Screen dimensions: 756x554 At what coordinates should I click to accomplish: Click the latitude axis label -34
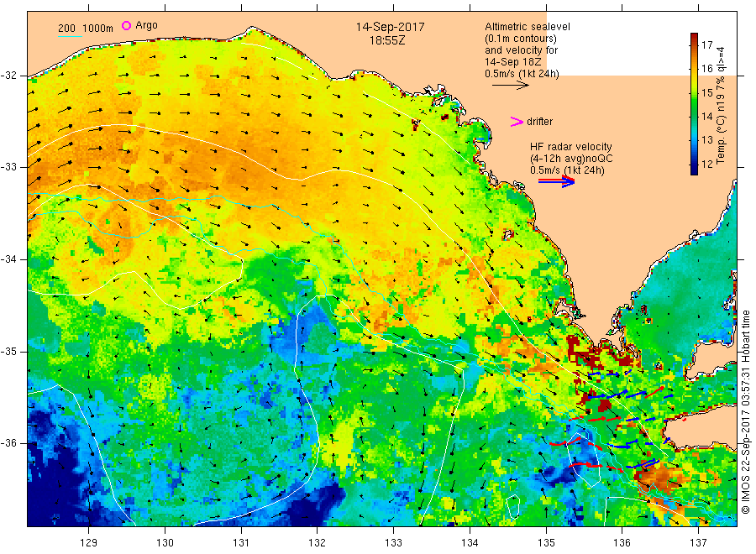8,259
